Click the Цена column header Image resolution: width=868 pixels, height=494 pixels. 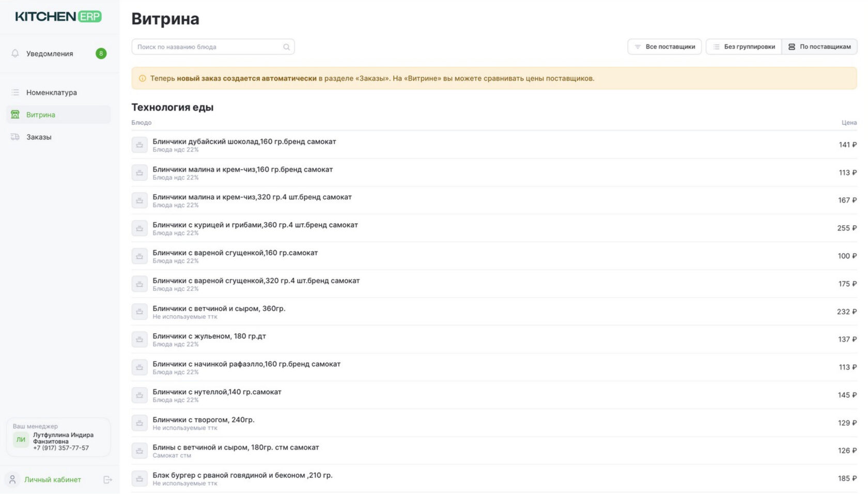pos(849,123)
